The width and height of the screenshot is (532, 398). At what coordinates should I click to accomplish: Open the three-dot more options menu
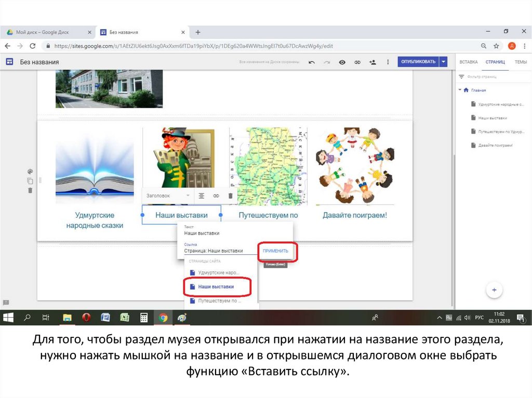click(388, 62)
